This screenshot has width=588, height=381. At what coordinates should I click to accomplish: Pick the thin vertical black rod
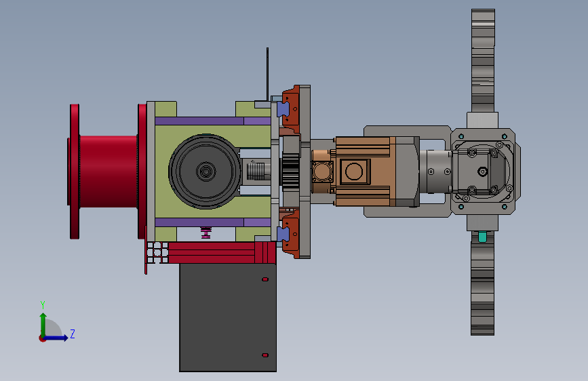click(267, 75)
